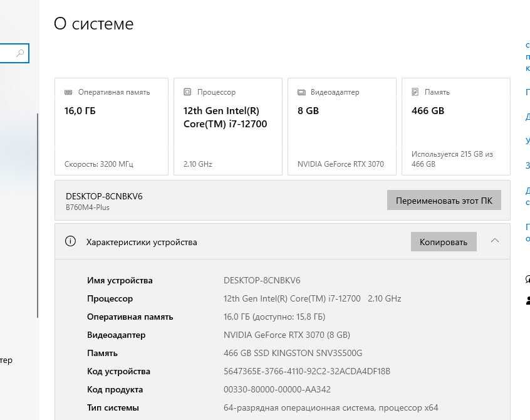The width and height of the screenshot is (530, 420).
Task: Select 466 GB SSD KINGSTON SNV3S500G value
Action: coord(293,354)
